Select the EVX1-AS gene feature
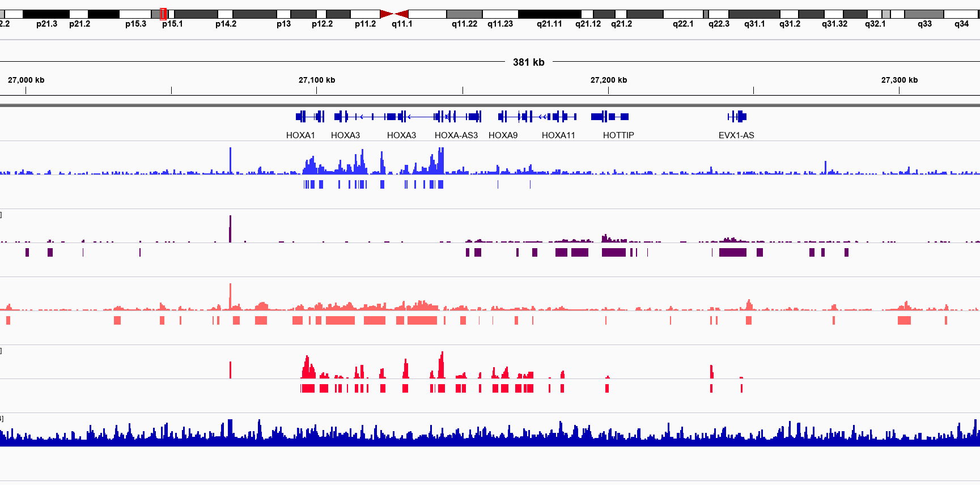Screen dimensions: 980x485 [737, 117]
